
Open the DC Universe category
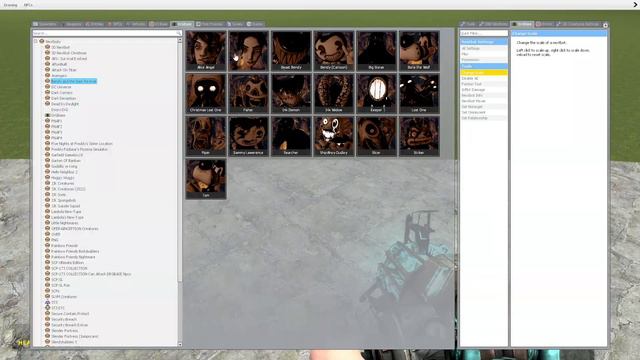61,87
